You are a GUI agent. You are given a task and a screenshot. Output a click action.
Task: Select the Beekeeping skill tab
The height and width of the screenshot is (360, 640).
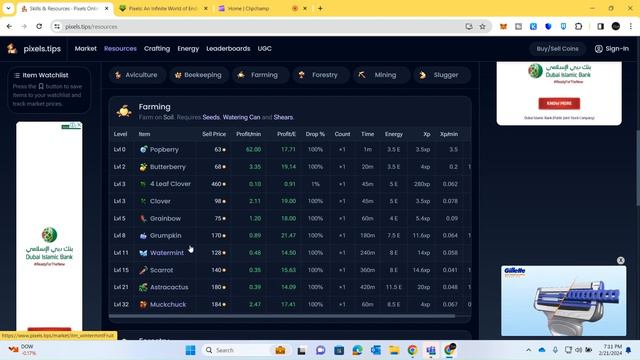tap(198, 75)
